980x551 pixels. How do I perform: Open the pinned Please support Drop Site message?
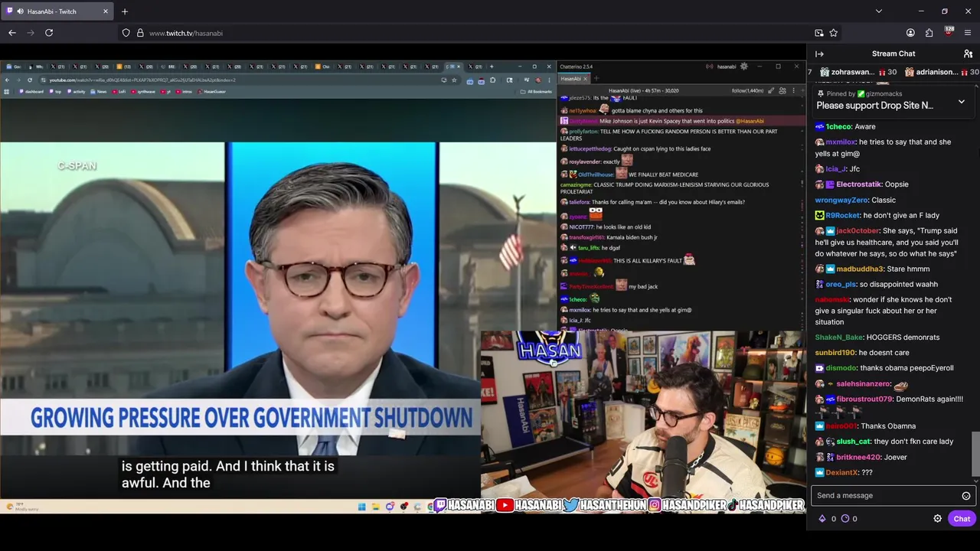[x=874, y=106]
